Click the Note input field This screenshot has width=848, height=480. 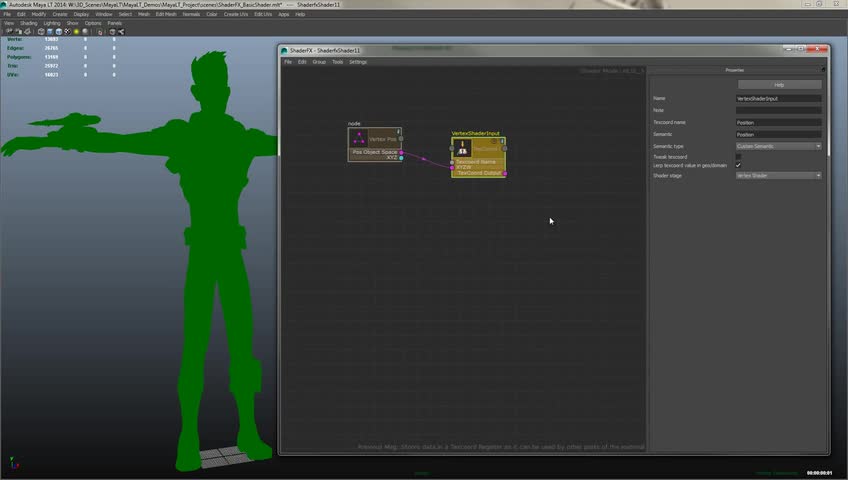(x=778, y=110)
